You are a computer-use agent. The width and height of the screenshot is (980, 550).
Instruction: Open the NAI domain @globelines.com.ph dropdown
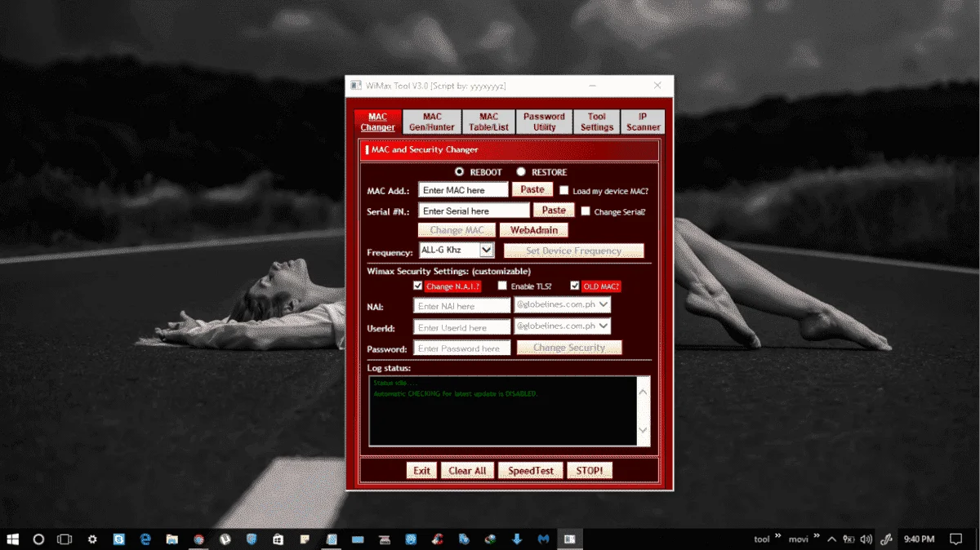tap(604, 304)
